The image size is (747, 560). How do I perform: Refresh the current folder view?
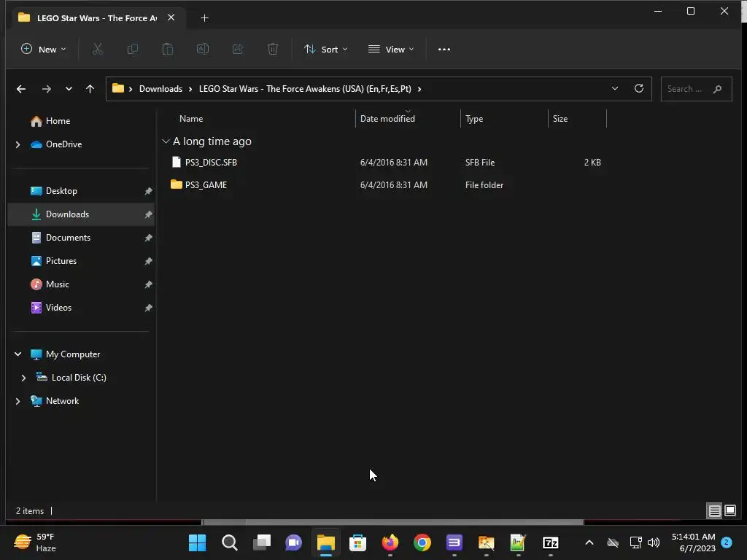pyautogui.click(x=639, y=88)
